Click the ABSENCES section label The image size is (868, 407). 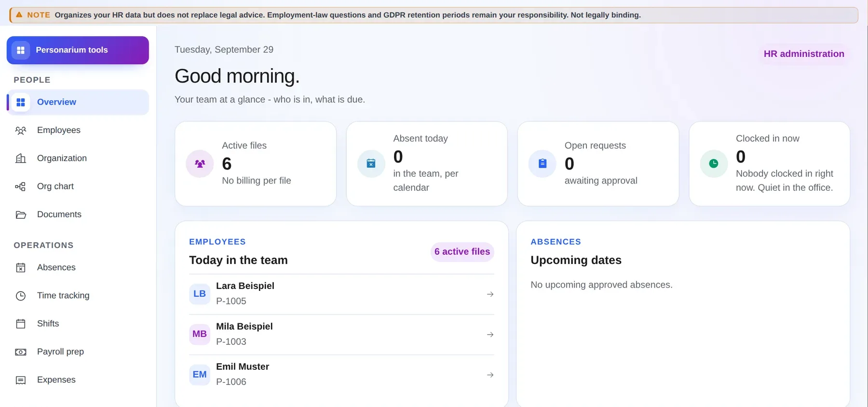[x=556, y=242]
